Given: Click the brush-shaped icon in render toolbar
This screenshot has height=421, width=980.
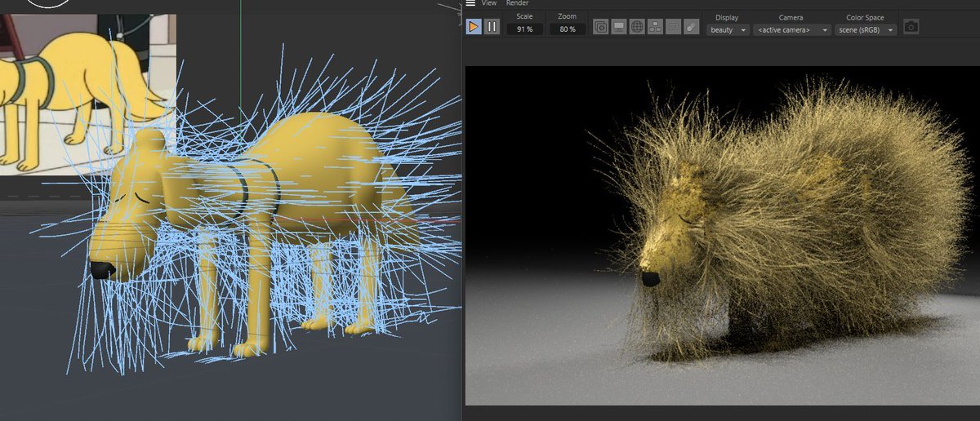Looking at the screenshot, I should (x=691, y=27).
